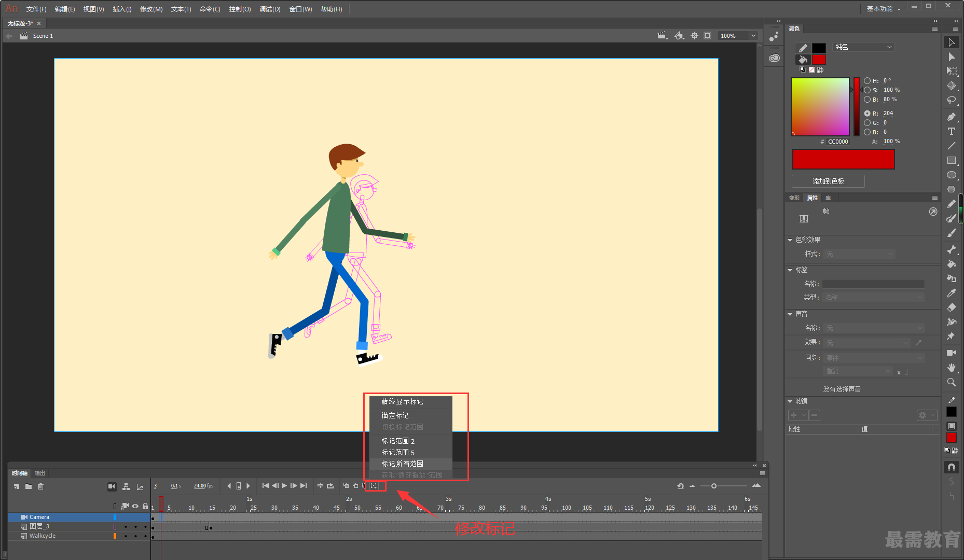Image resolution: width=964 pixels, height=560 pixels.
Task: Select the Hand tool
Action: [951, 367]
